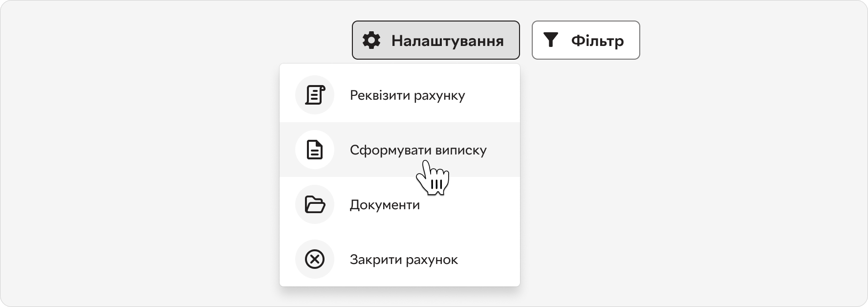Open the Документи menu item
Viewport: 868px width, 307px height.
tap(399, 204)
